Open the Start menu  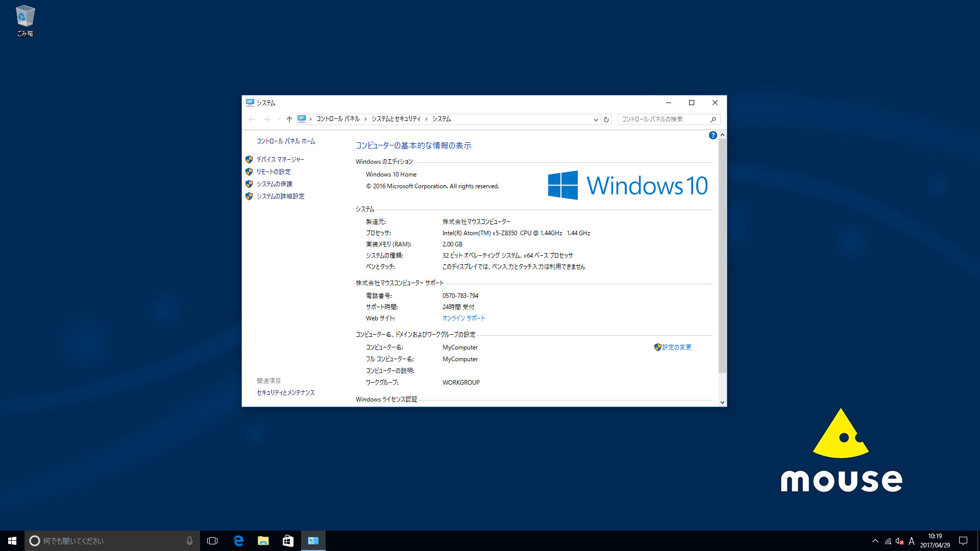(11, 540)
